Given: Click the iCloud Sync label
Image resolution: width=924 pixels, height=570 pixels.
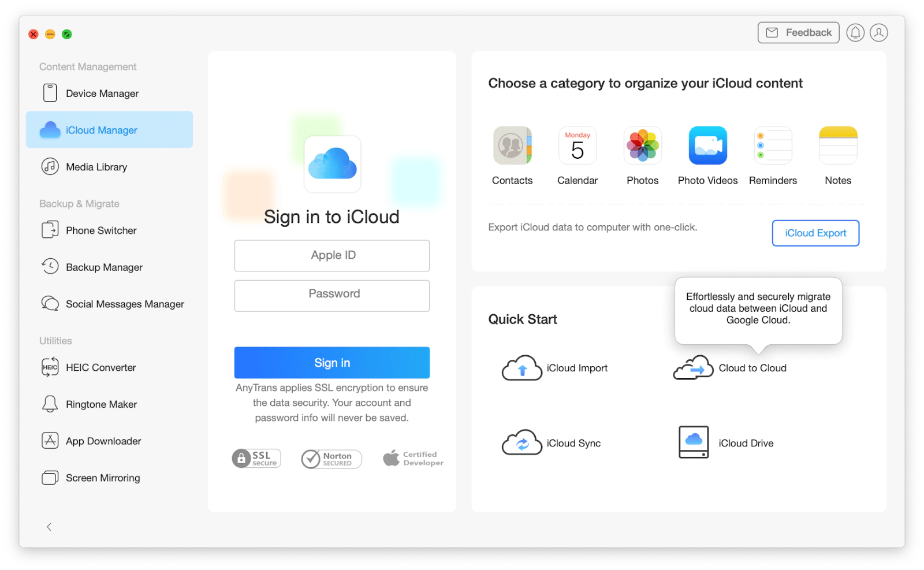Looking at the screenshot, I should click(x=573, y=443).
